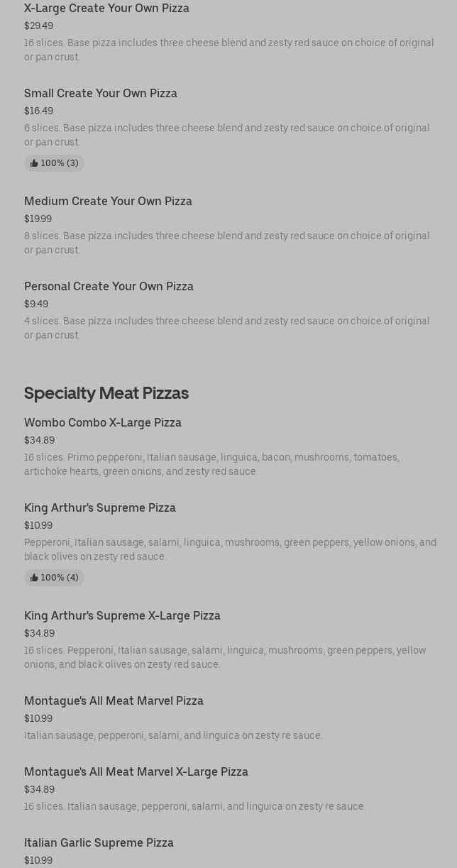The height and width of the screenshot is (868, 457).
Task: Select Montague's All Meat Marvel Pizza
Action: 114,701
